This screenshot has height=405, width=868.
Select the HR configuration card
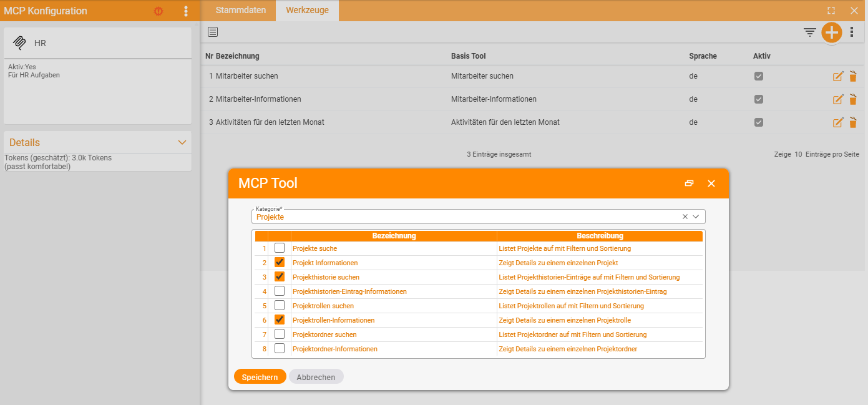98,76
